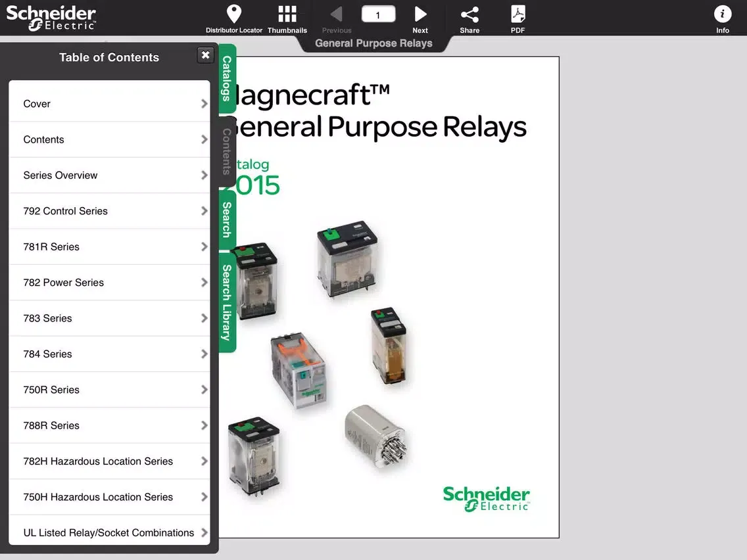Viewport: 747px width, 560px height.
Task: Open 750H Hazardous Location Series
Action: (x=109, y=497)
